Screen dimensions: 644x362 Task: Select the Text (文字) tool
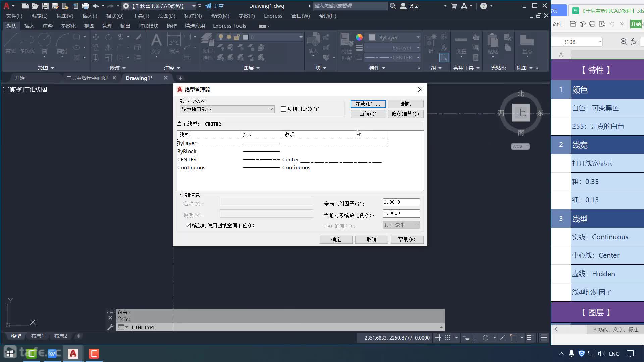pos(156,43)
